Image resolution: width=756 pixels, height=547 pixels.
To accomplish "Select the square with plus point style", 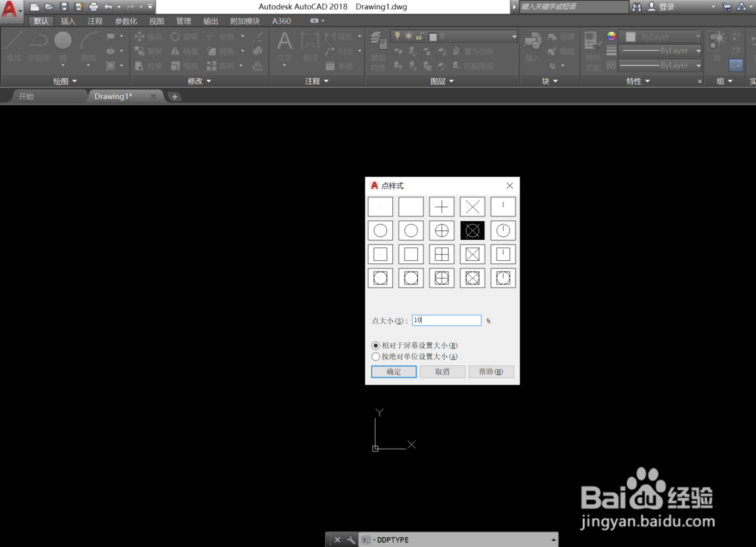I will point(442,254).
